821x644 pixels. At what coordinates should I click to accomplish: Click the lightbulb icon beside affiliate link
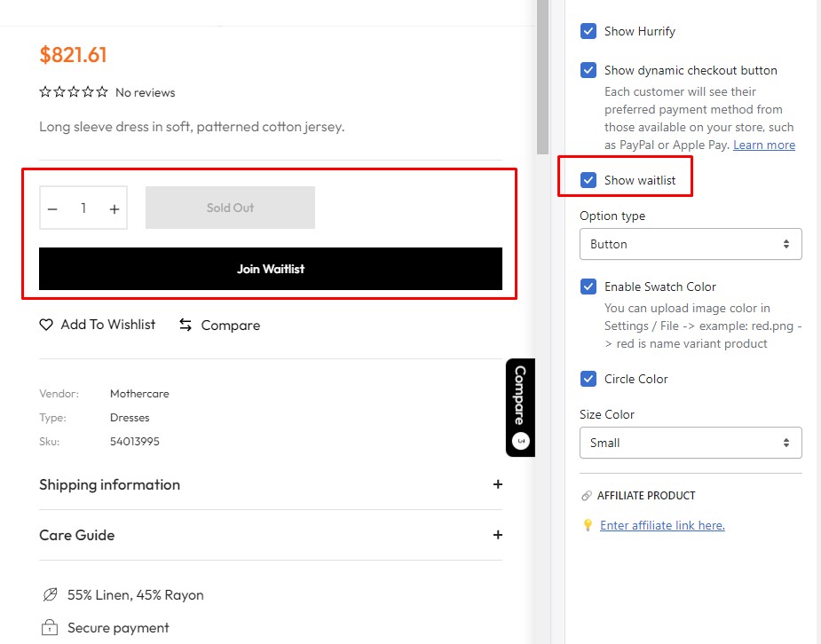click(587, 525)
